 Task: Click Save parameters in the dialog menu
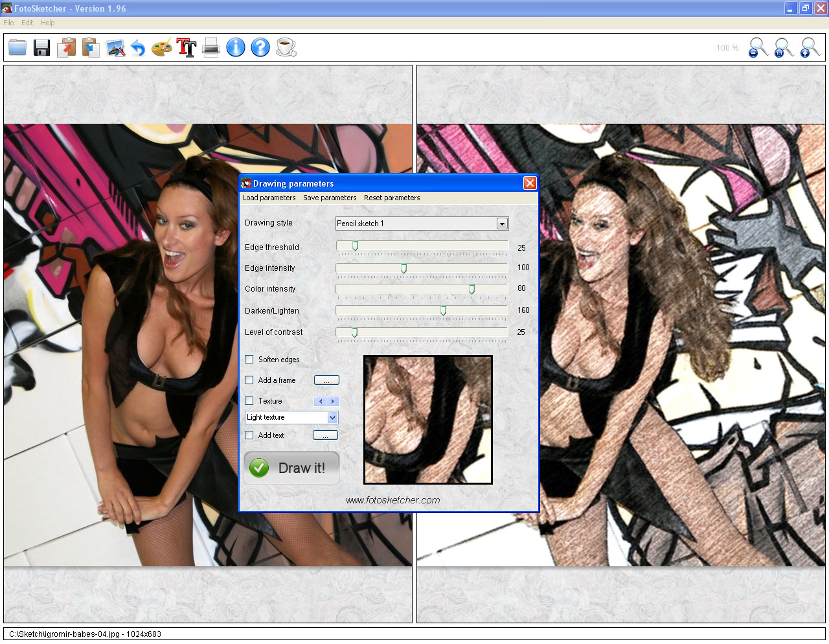pos(330,198)
